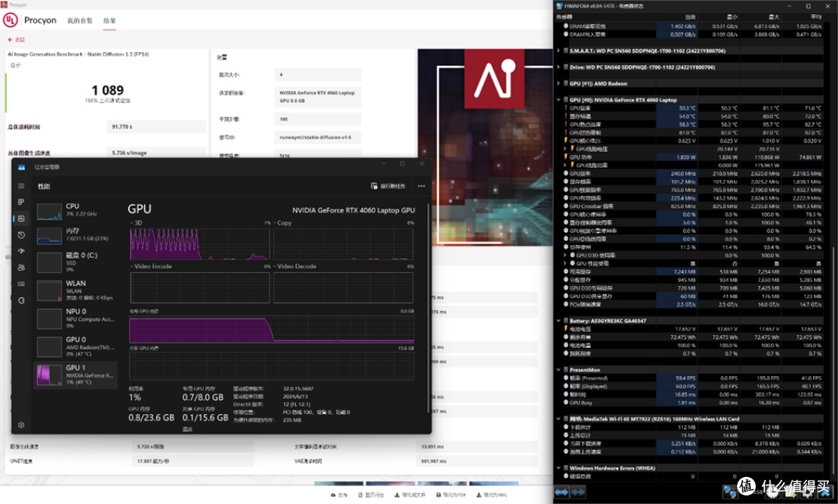Open Task Manager Details list icon
This screenshot has height=504, width=838.
[22, 284]
